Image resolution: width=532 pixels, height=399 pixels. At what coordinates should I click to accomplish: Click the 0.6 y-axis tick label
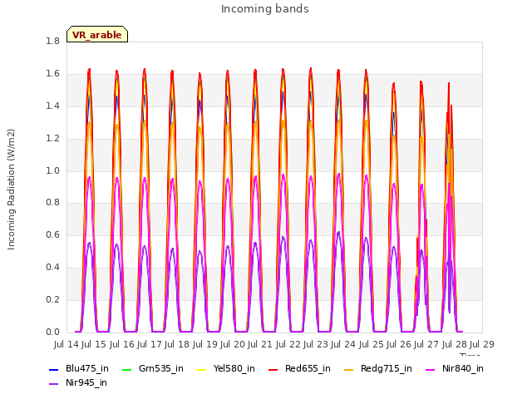tap(52, 234)
